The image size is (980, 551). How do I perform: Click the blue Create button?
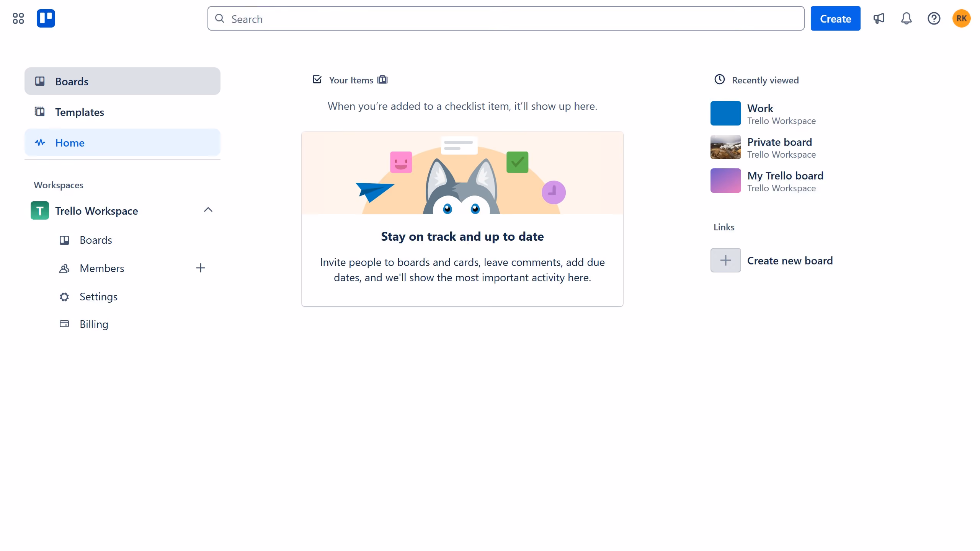coord(835,18)
